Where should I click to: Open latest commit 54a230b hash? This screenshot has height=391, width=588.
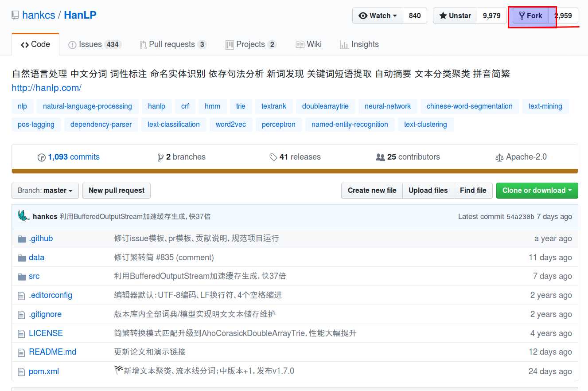coord(520,217)
